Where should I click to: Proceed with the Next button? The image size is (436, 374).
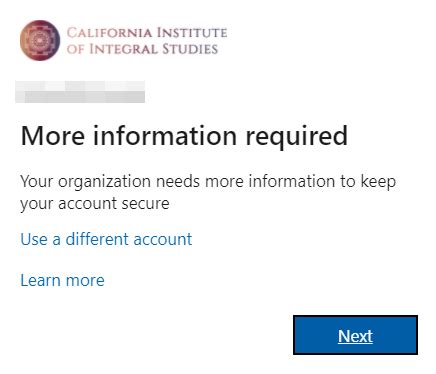pos(355,335)
